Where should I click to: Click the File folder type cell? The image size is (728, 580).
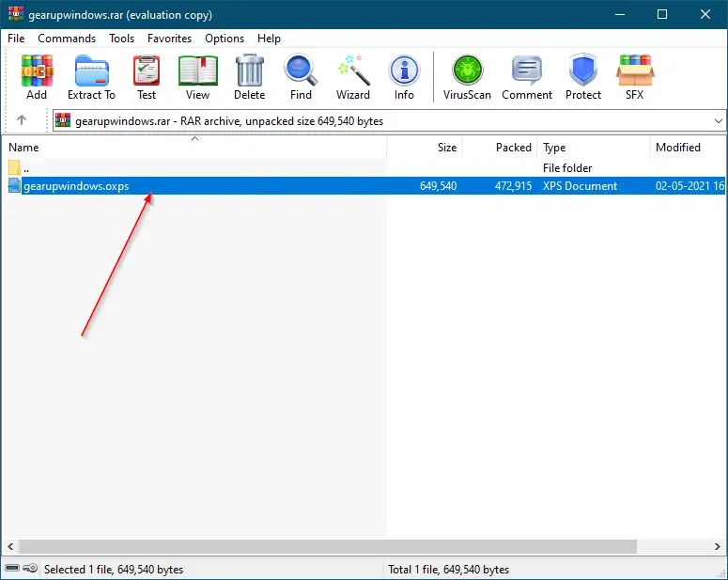point(567,167)
